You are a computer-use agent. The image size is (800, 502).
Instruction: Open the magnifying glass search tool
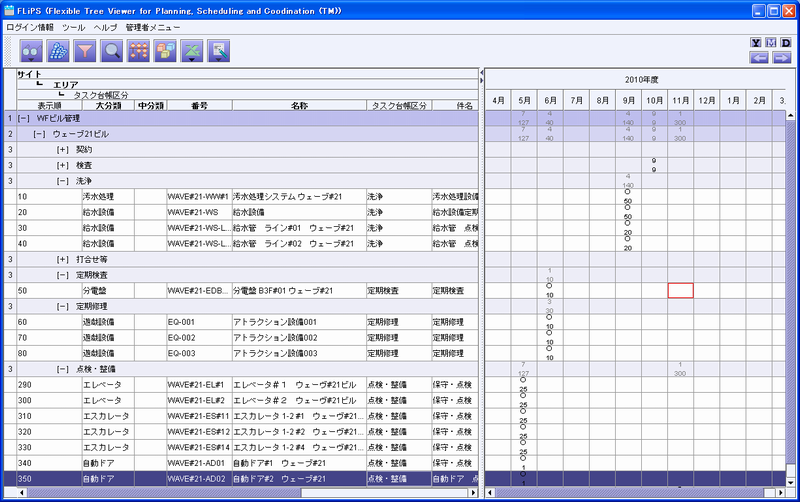click(x=112, y=51)
